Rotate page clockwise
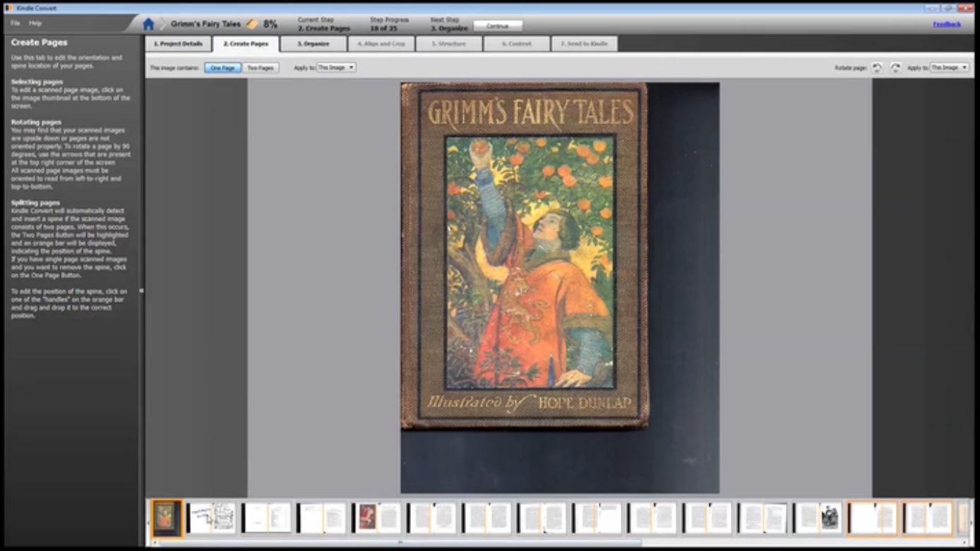 [x=895, y=68]
